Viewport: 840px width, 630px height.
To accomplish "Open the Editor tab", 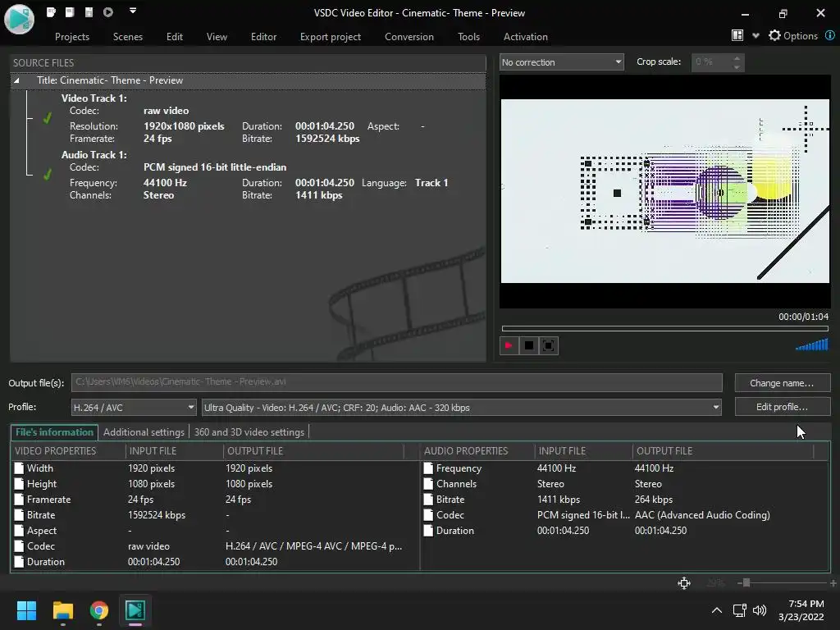I will (x=263, y=36).
